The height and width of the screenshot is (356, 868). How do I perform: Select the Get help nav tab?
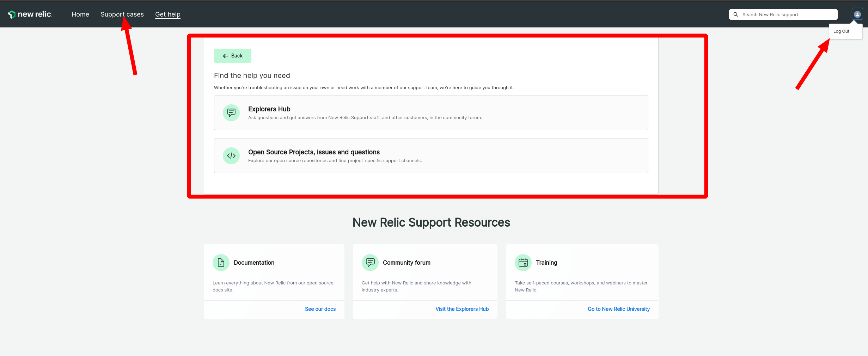pyautogui.click(x=168, y=14)
